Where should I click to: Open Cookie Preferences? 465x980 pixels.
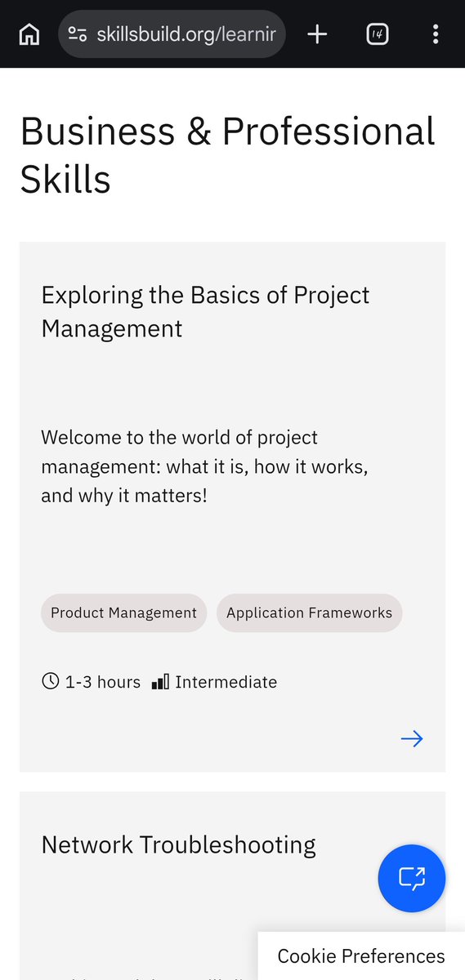coord(361,956)
